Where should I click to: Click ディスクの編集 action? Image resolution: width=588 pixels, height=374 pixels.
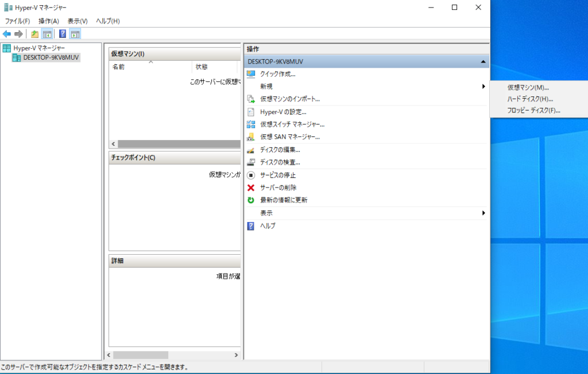(280, 150)
